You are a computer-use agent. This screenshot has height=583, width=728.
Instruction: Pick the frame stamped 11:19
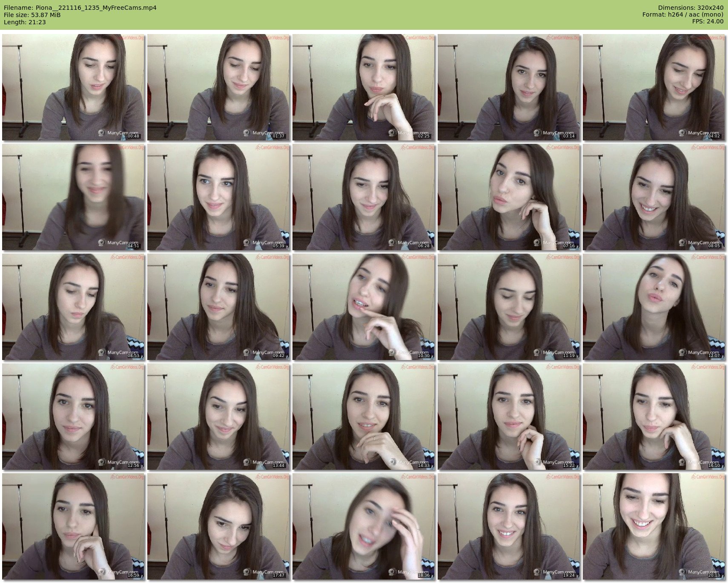(509, 307)
